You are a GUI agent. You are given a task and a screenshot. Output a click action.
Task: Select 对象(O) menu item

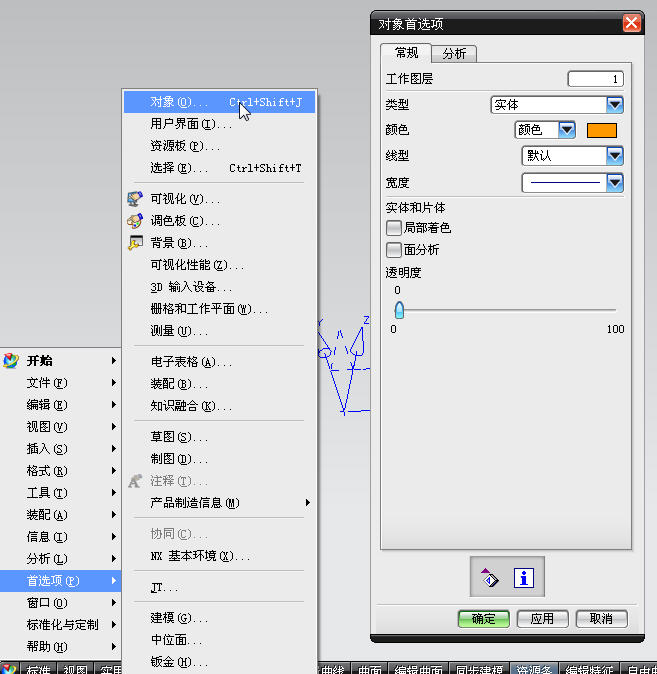coord(219,102)
